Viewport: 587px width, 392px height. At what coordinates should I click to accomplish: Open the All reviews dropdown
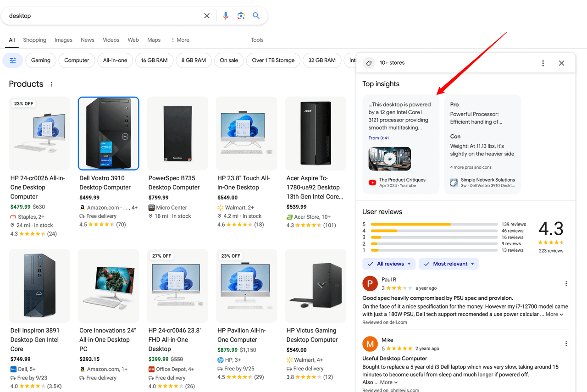[x=389, y=264]
